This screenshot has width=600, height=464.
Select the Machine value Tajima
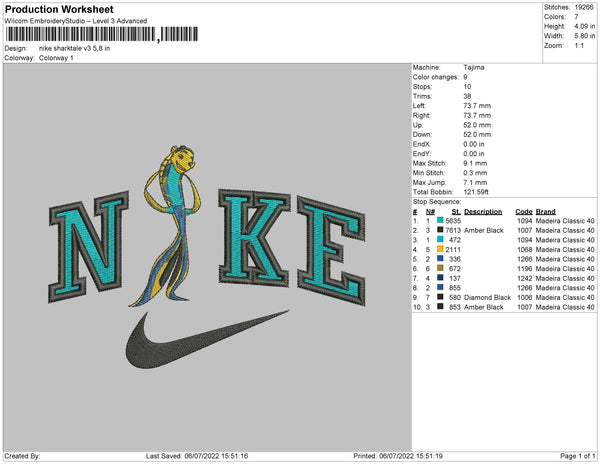click(474, 67)
